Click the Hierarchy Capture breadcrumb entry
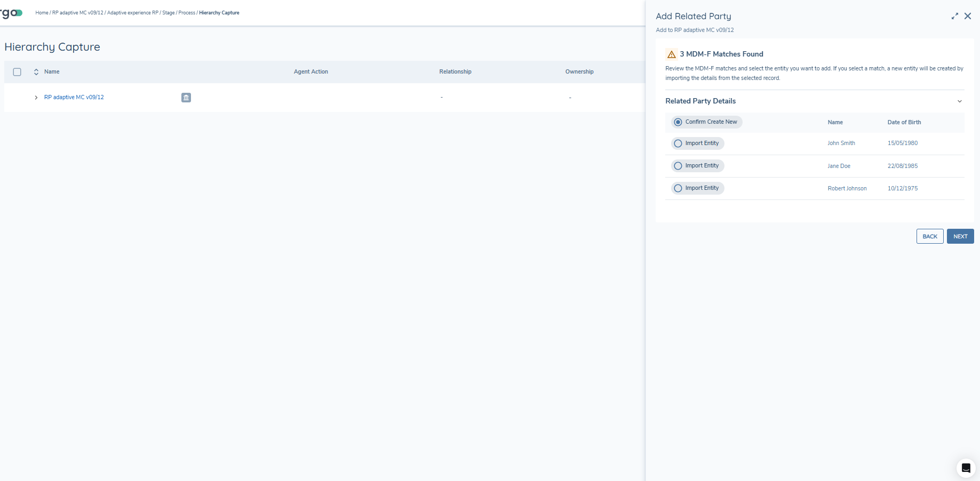Image resolution: width=980 pixels, height=481 pixels. pyautogui.click(x=219, y=12)
